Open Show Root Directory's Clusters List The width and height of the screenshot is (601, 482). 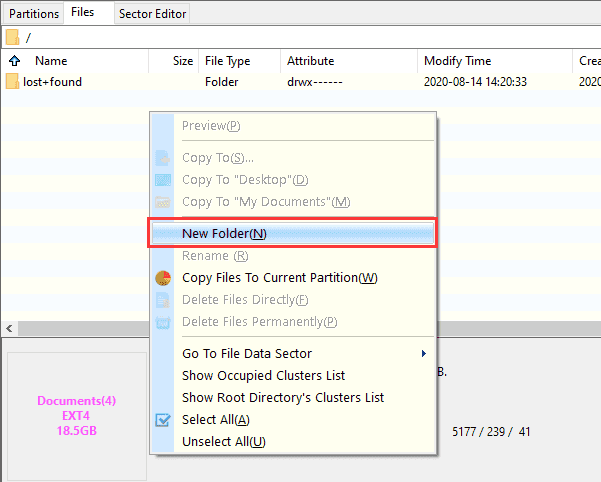click(283, 397)
